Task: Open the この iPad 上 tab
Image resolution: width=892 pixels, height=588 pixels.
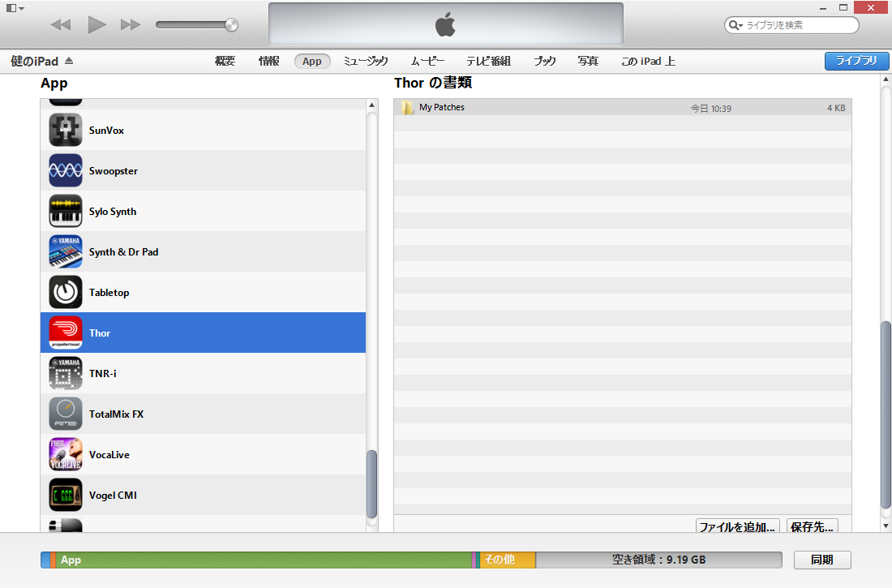Action: tap(648, 61)
